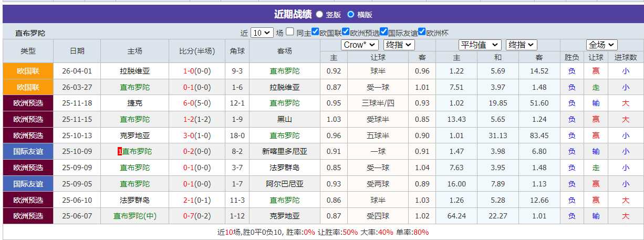Open the team 新喀里多尼亚 link
The height and width of the screenshot is (240, 644).
tap(285, 151)
